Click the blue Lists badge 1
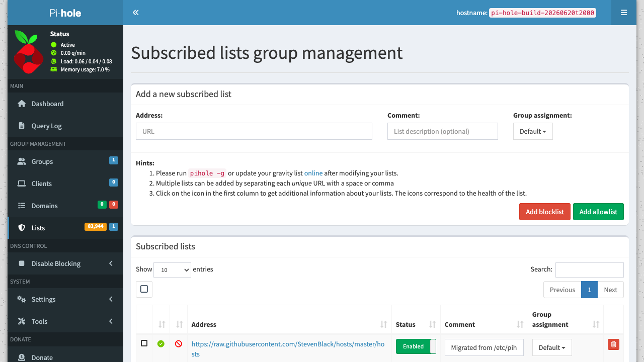644x362 pixels. pyautogui.click(x=114, y=226)
